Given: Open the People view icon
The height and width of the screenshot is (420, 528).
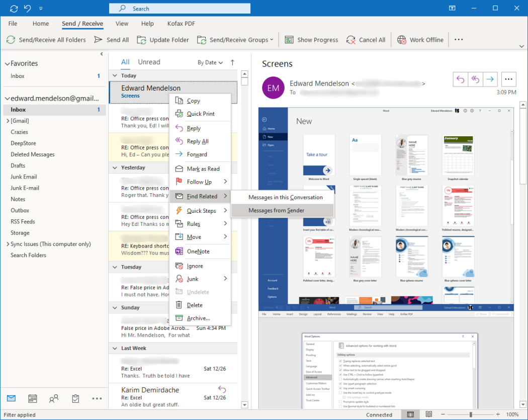Looking at the screenshot, I should click(x=54, y=398).
